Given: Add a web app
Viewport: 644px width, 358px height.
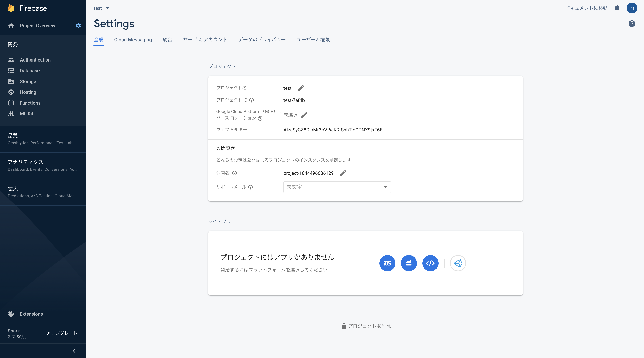Looking at the screenshot, I should coord(430,263).
